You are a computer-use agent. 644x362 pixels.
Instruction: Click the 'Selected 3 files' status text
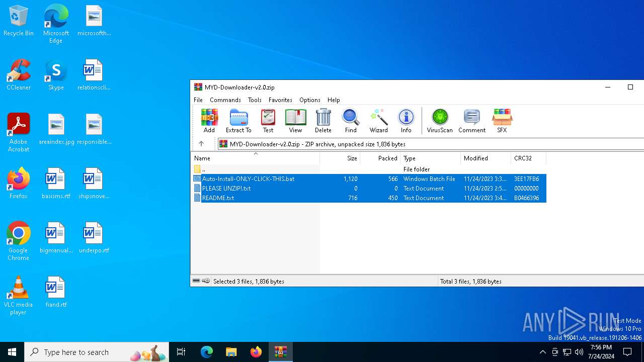coord(249,282)
